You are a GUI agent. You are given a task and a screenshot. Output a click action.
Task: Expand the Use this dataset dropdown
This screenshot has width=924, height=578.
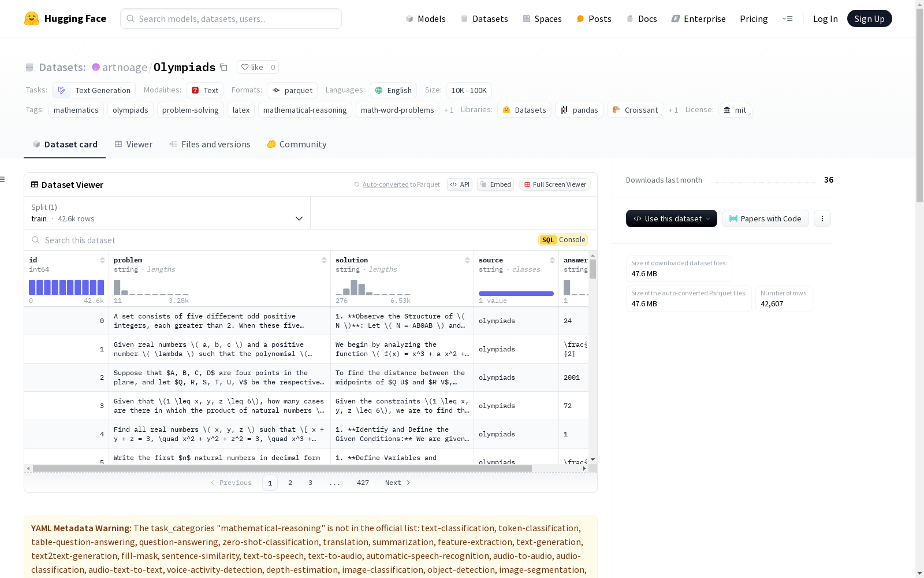pos(672,218)
